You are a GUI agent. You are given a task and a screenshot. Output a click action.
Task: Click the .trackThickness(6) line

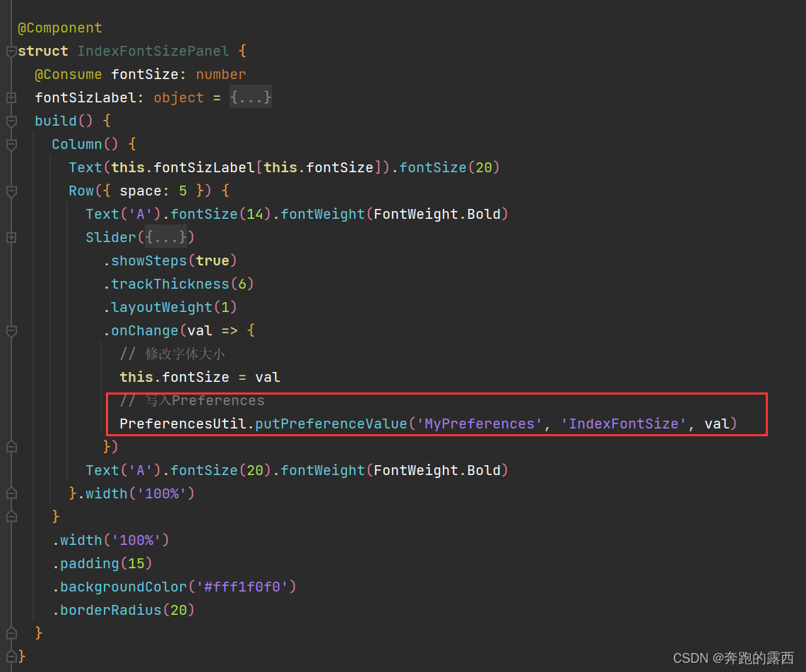(179, 284)
